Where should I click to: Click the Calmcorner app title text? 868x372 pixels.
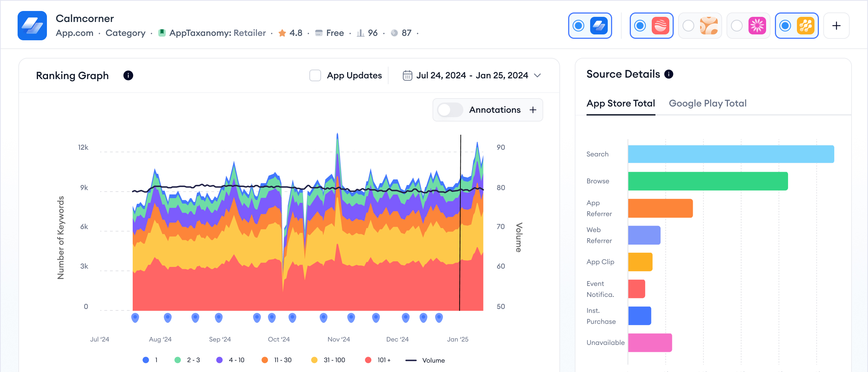(85, 18)
